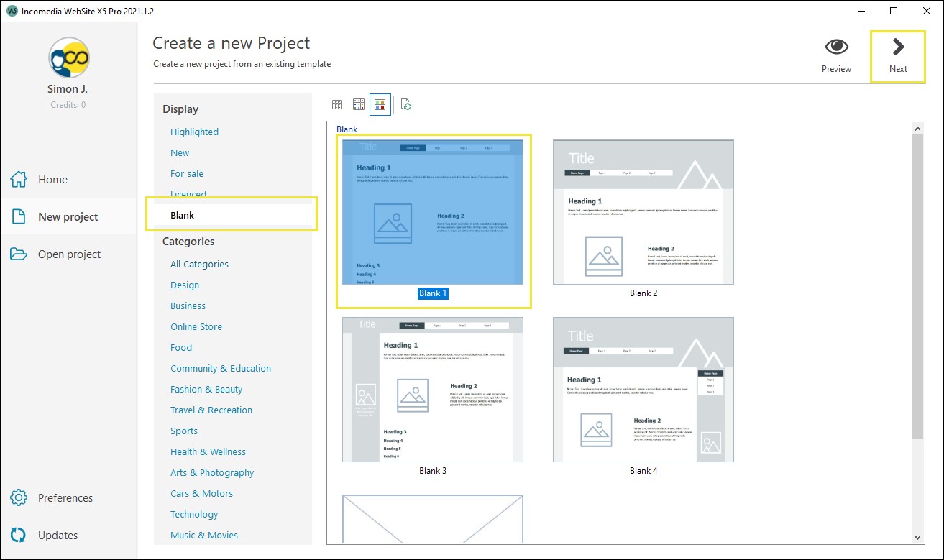Click scrollbar up arrow
Image resolution: width=944 pixels, height=560 pixels.
917,129
